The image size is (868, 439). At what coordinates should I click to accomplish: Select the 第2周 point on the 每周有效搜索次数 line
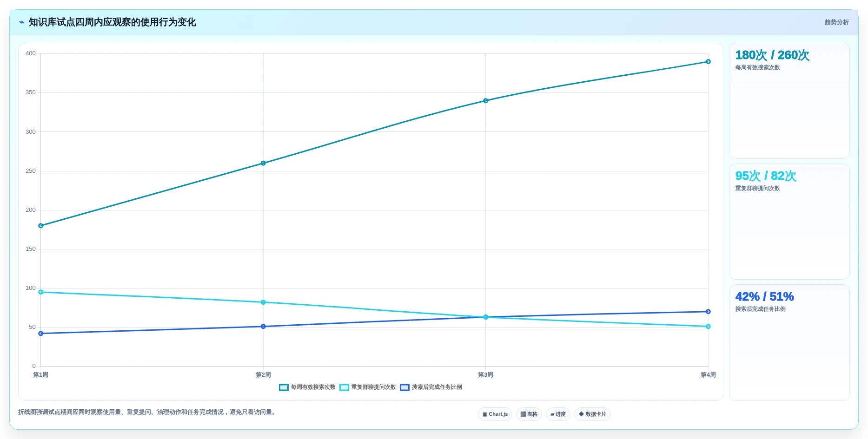point(263,163)
